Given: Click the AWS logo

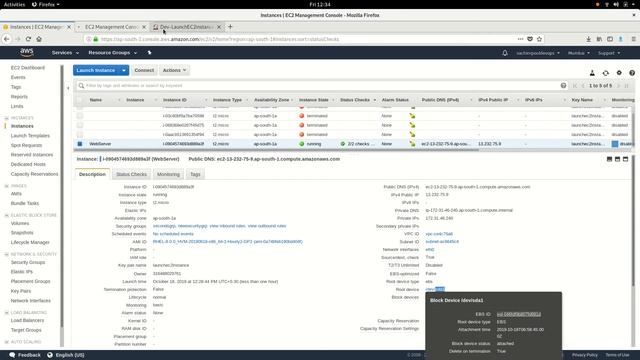Looking at the screenshot, I should tap(27, 52).
